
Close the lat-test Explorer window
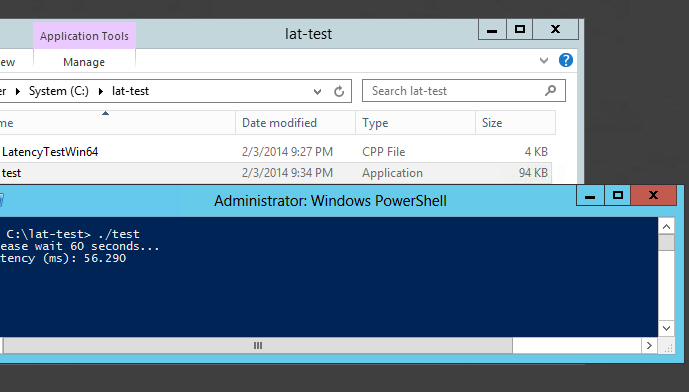pyautogui.click(x=555, y=30)
